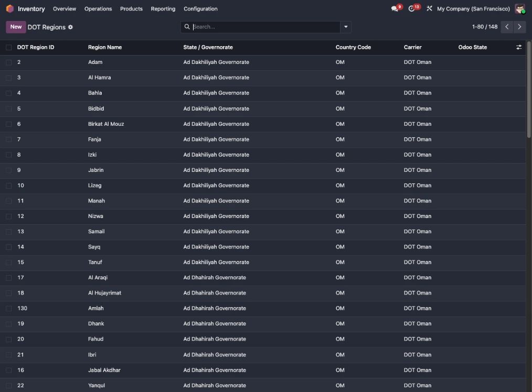Image resolution: width=532 pixels, height=392 pixels.
Task: Check the row checkbox for Bahla
Action: tap(7, 93)
